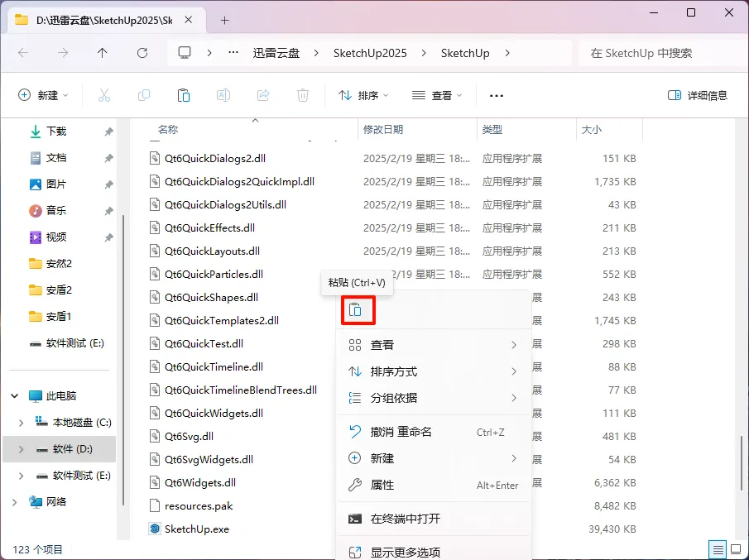
Task: Click the Delete trash icon in toolbar
Action: coord(303,95)
